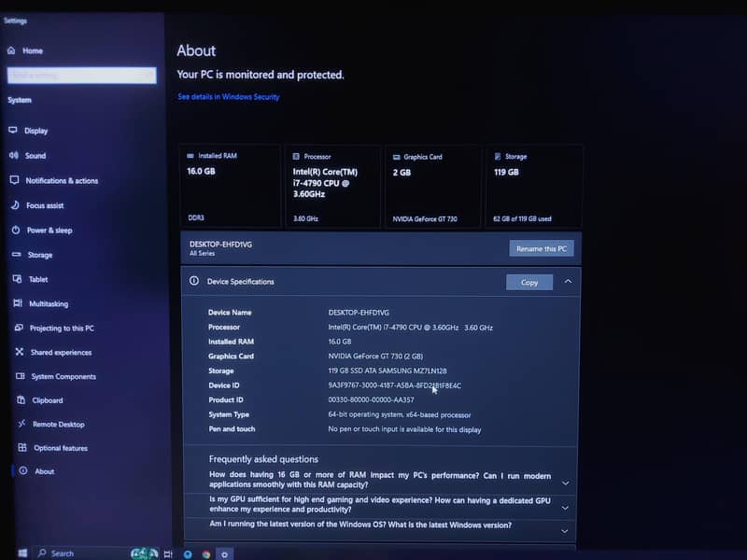Open Power & sleep settings
Viewport: 747px width, 560px height.
(x=46, y=230)
